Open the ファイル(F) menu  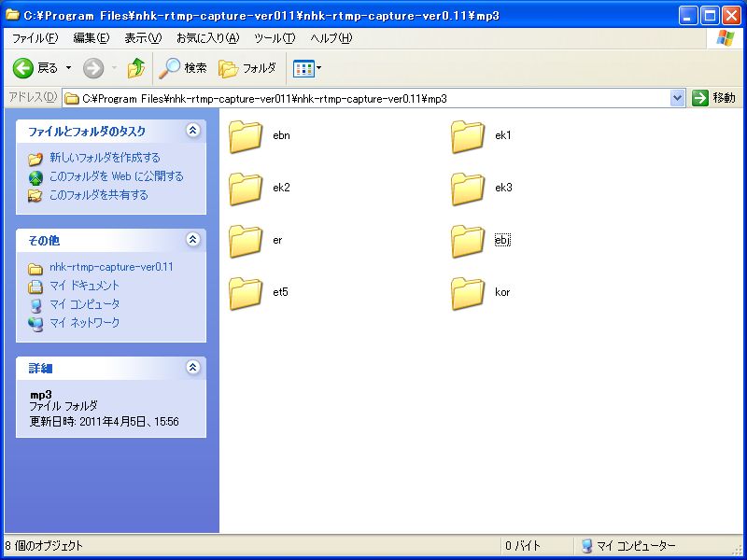[x=35, y=38]
